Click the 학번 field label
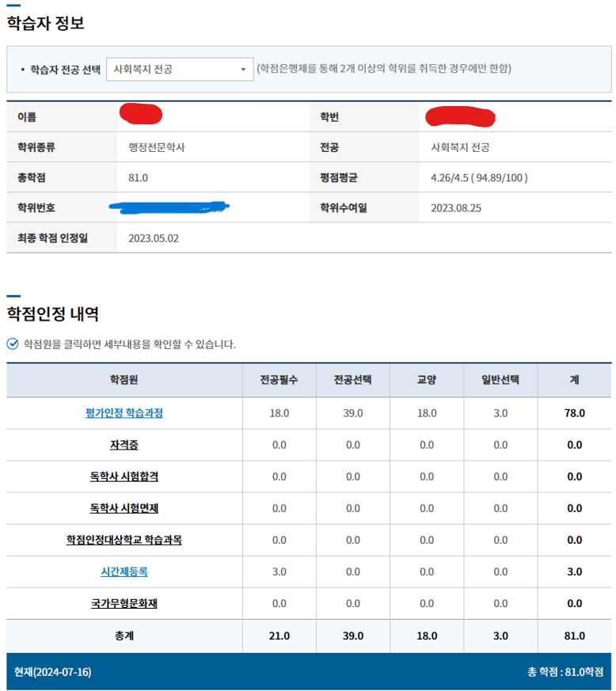Image resolution: width=616 pixels, height=691 pixels. [329, 117]
